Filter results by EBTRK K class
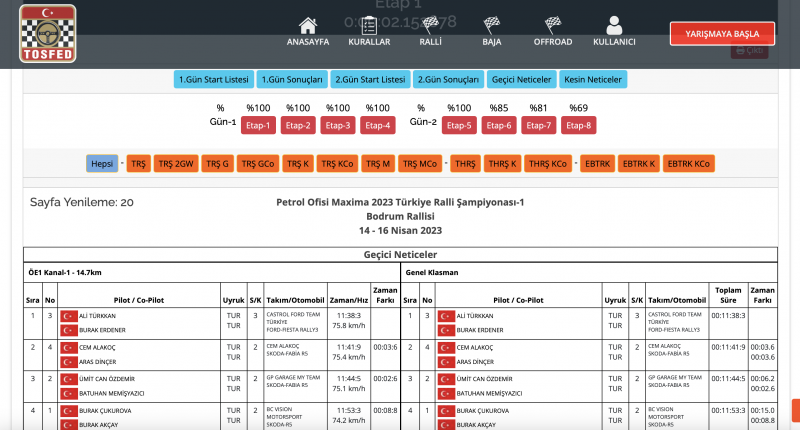 (639, 164)
